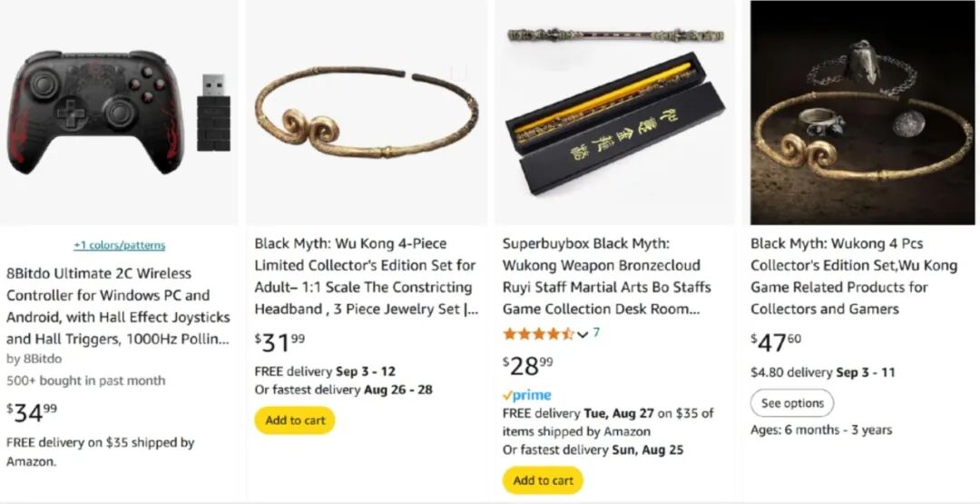Click the $31.99 headband set price

coord(280,342)
